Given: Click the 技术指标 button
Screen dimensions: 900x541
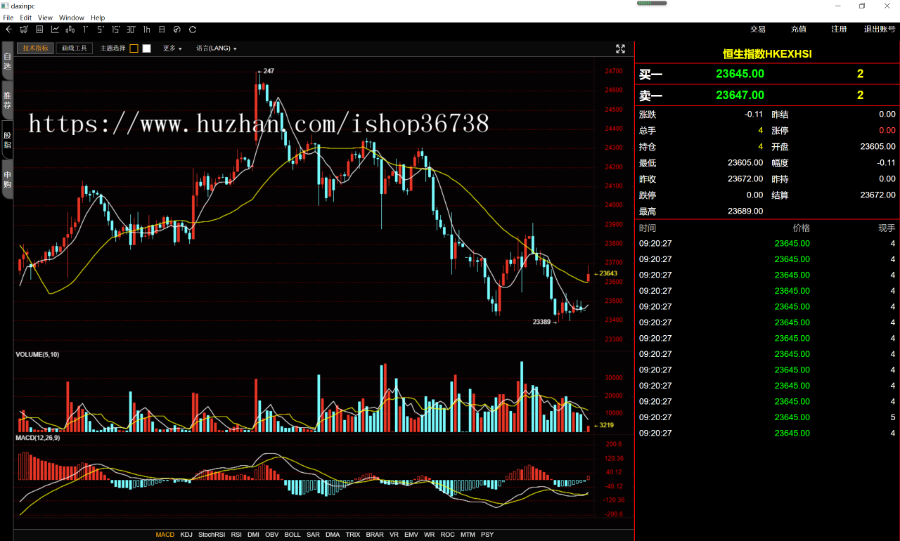Looking at the screenshot, I should point(36,48).
